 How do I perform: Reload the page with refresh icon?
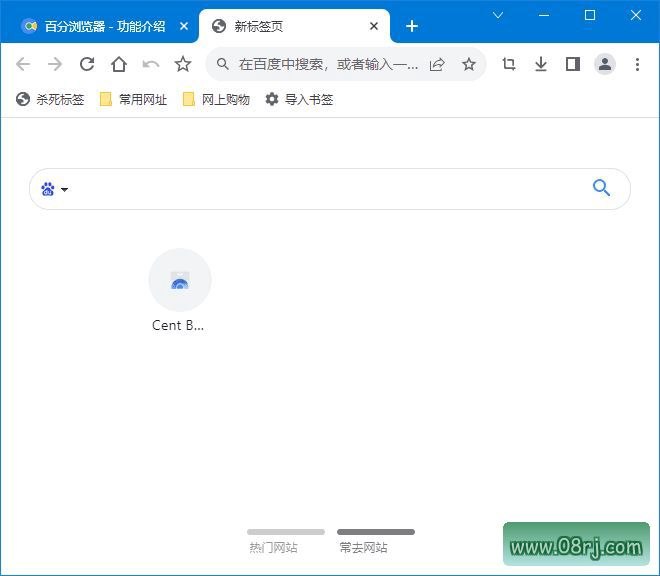(87, 64)
